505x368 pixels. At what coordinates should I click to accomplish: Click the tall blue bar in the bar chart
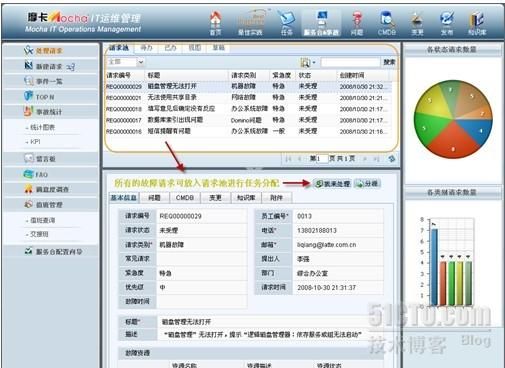434,267
